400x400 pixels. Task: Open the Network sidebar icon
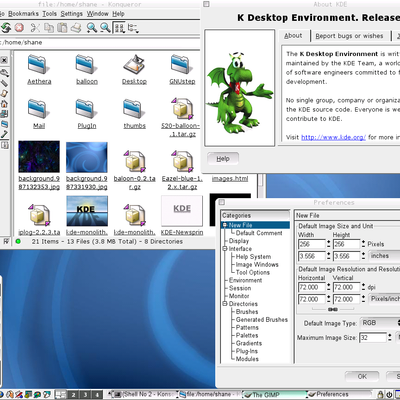(x=4, y=114)
